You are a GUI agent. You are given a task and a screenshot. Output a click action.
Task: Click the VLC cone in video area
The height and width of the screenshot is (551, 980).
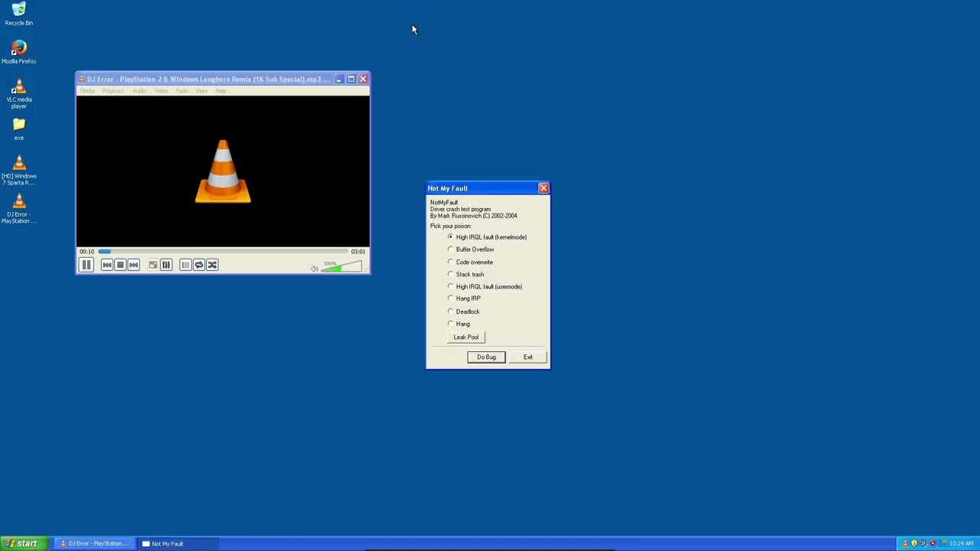coord(223,171)
